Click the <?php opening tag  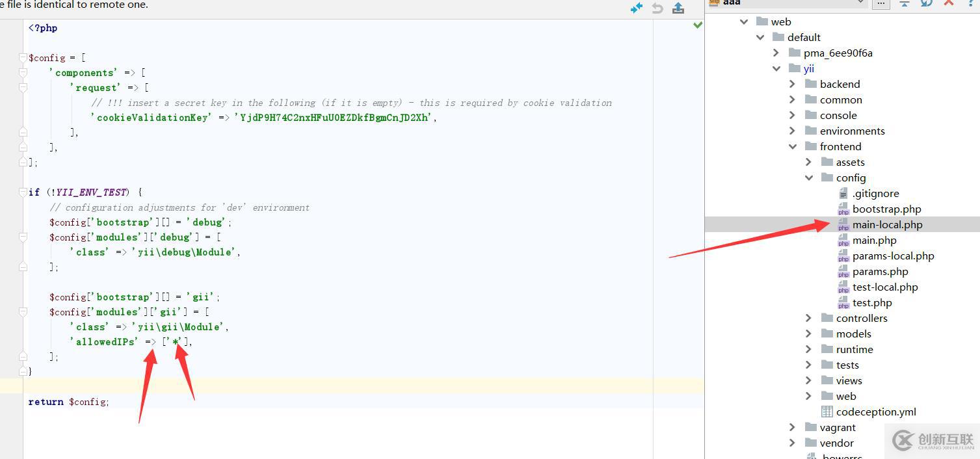(43, 28)
